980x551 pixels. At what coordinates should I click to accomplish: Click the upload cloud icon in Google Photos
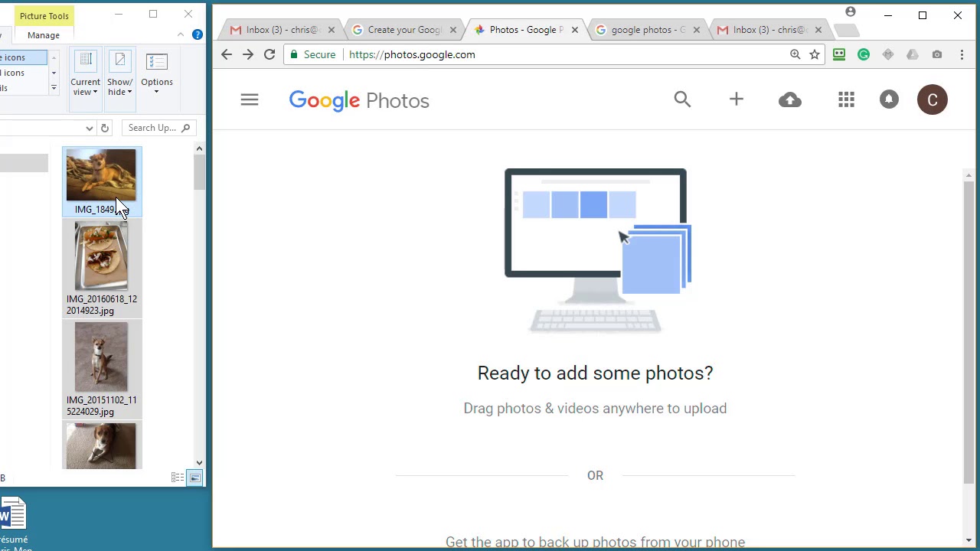click(790, 99)
